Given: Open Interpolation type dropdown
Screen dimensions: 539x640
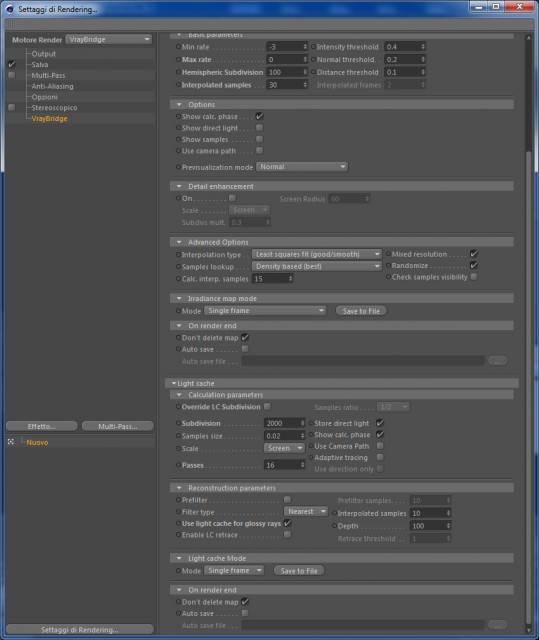Looking at the screenshot, I should 317,254.
